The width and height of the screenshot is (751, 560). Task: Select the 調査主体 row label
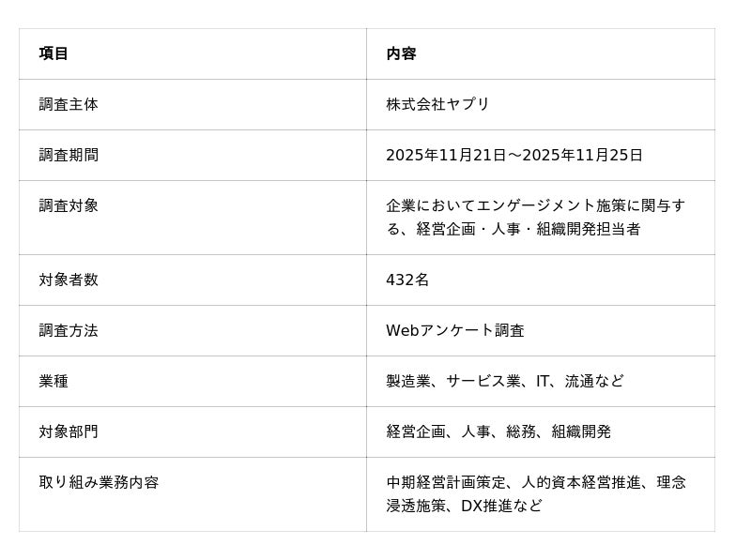point(69,104)
